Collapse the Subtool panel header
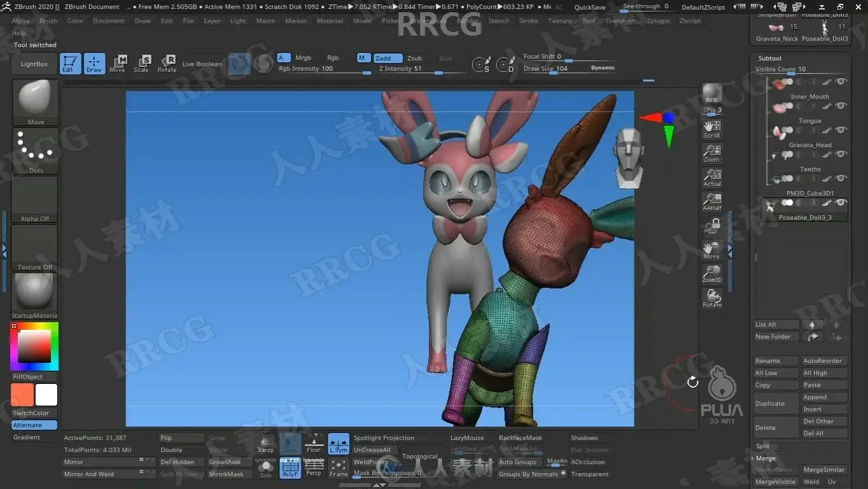The image size is (868, 489). (769, 58)
